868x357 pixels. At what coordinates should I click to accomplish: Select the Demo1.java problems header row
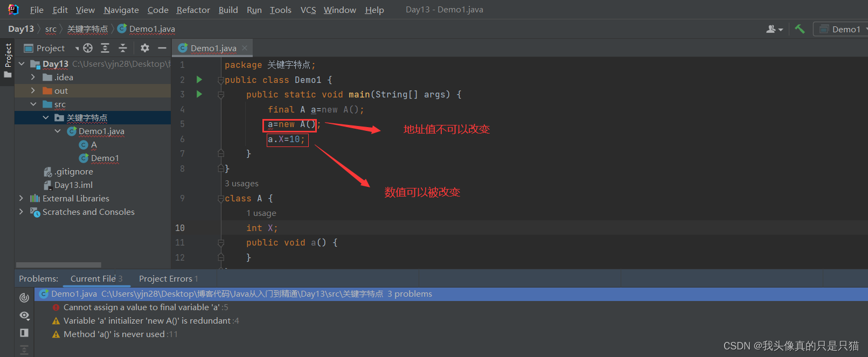pyautogui.click(x=451, y=294)
